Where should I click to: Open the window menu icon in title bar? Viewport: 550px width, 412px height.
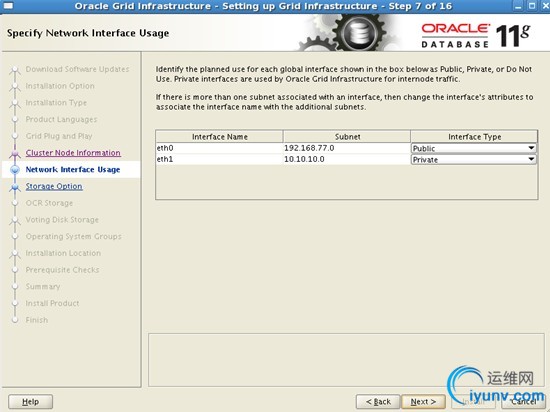(8, 6)
